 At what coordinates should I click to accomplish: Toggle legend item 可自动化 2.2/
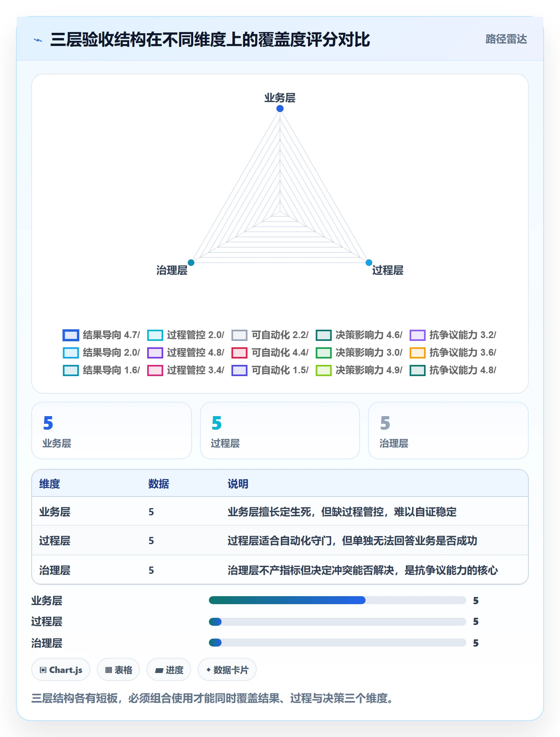(270, 335)
